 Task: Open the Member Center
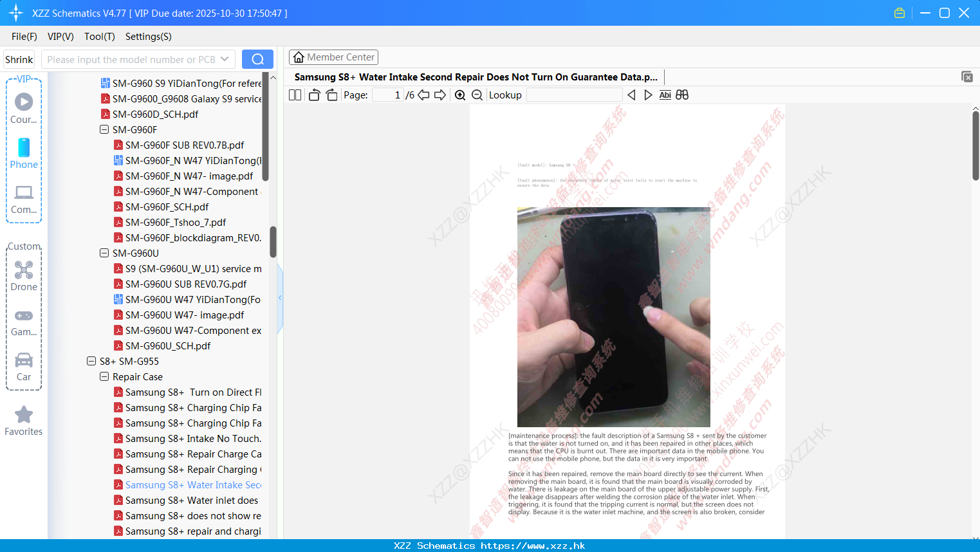(333, 57)
